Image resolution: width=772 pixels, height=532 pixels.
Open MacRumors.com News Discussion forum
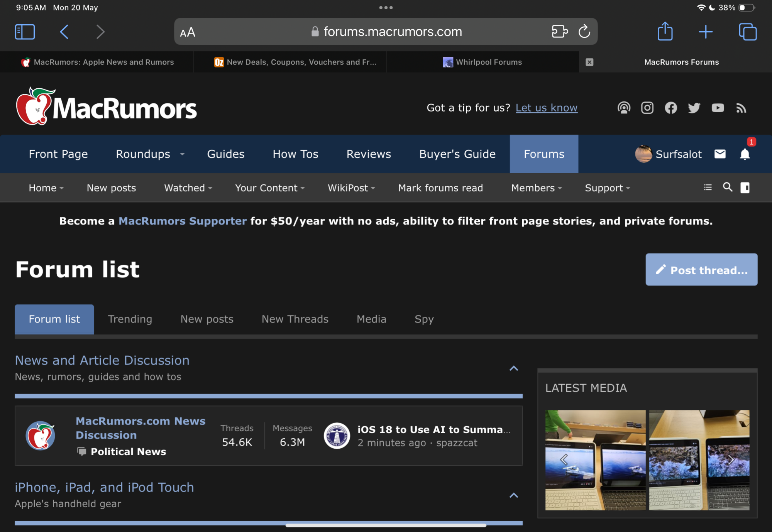pos(141,428)
